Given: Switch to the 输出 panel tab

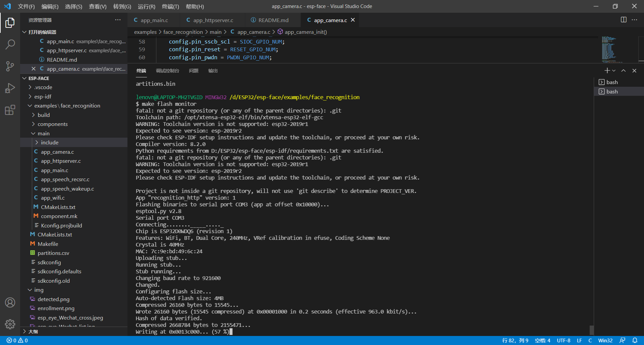Looking at the screenshot, I should (213, 71).
